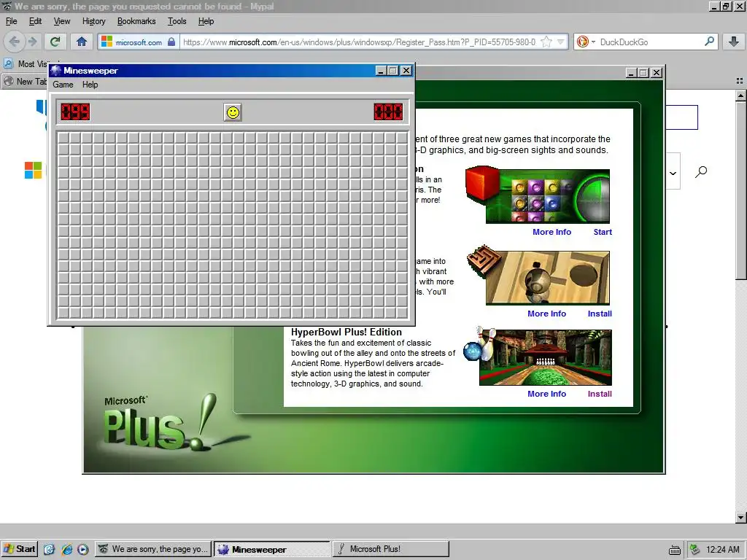This screenshot has width=747, height=560.
Task: Open the address bar history dropdown arrow
Action: point(561,42)
